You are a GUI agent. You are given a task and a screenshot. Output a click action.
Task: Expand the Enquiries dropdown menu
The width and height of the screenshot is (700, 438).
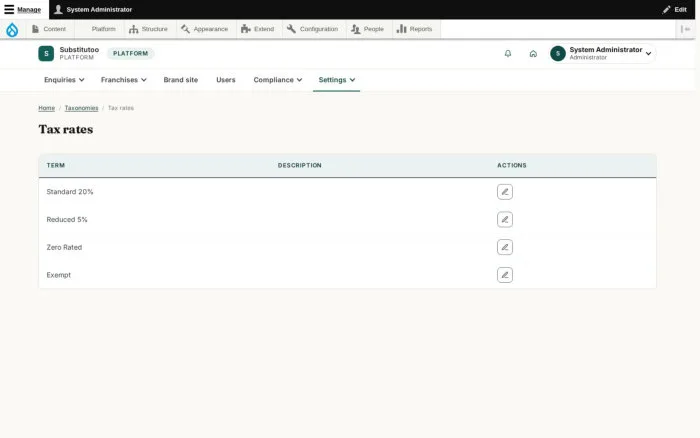(x=64, y=80)
